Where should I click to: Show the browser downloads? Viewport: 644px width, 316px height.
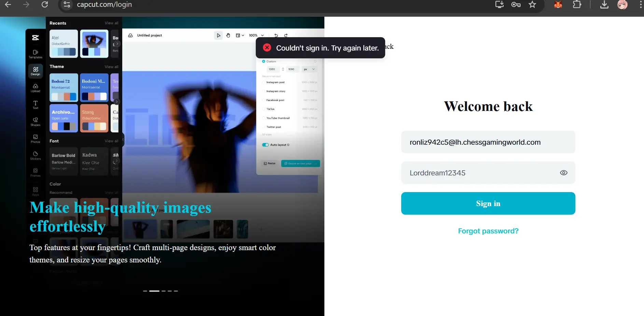[x=604, y=4]
